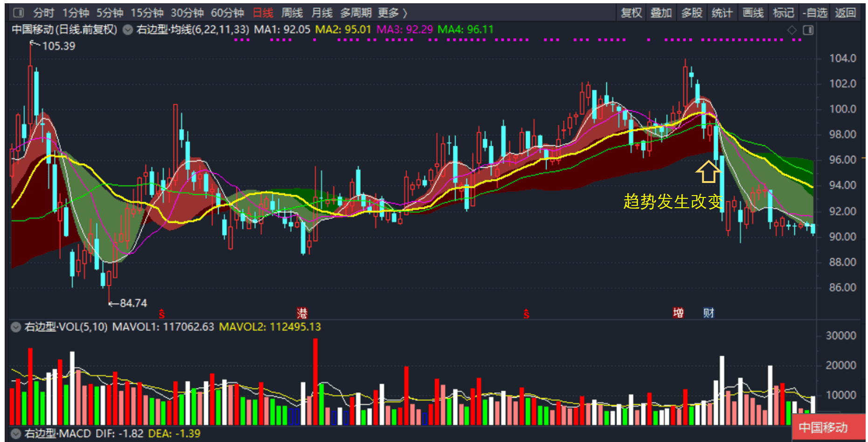Click the 中国移动(日线.前复权) chart title

click(64, 29)
